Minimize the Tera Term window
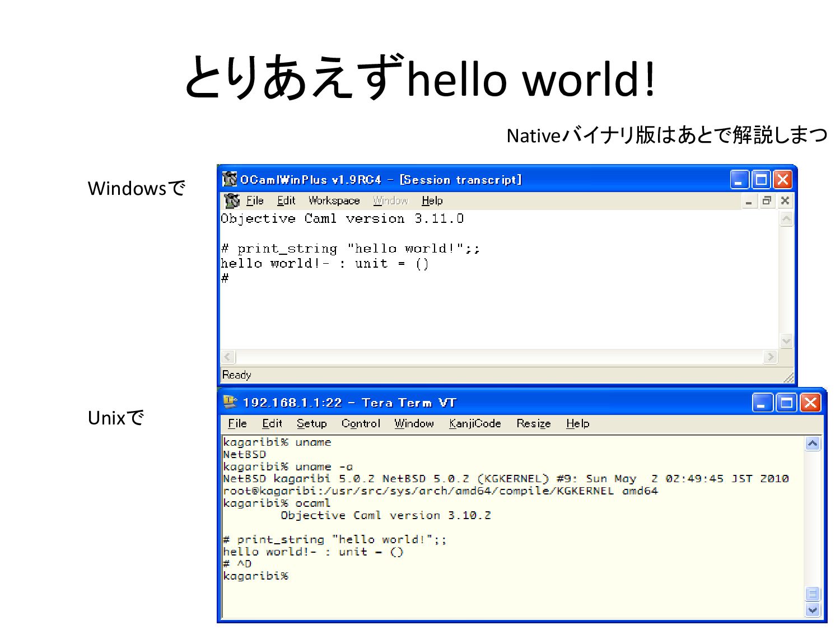The image size is (840, 630). pos(762,403)
